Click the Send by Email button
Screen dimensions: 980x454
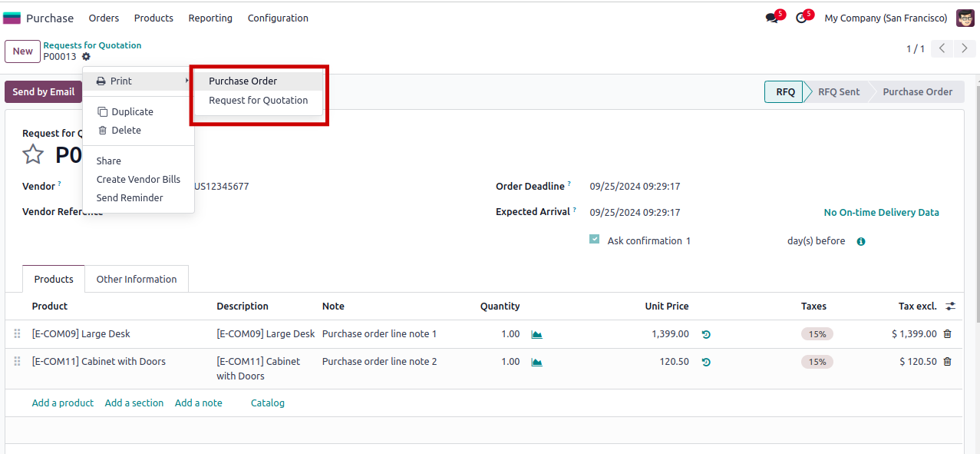pos(43,91)
